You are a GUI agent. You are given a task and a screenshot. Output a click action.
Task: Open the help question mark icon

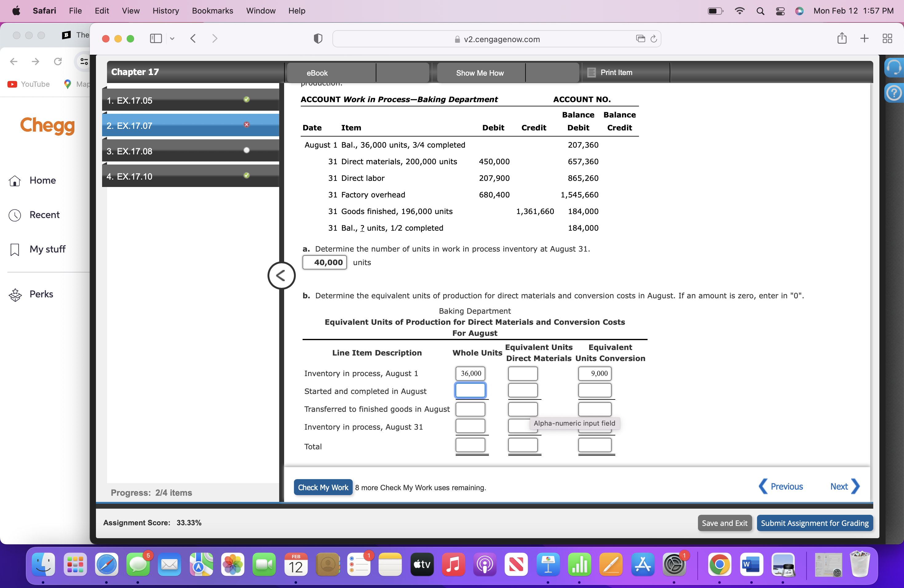coord(894,93)
